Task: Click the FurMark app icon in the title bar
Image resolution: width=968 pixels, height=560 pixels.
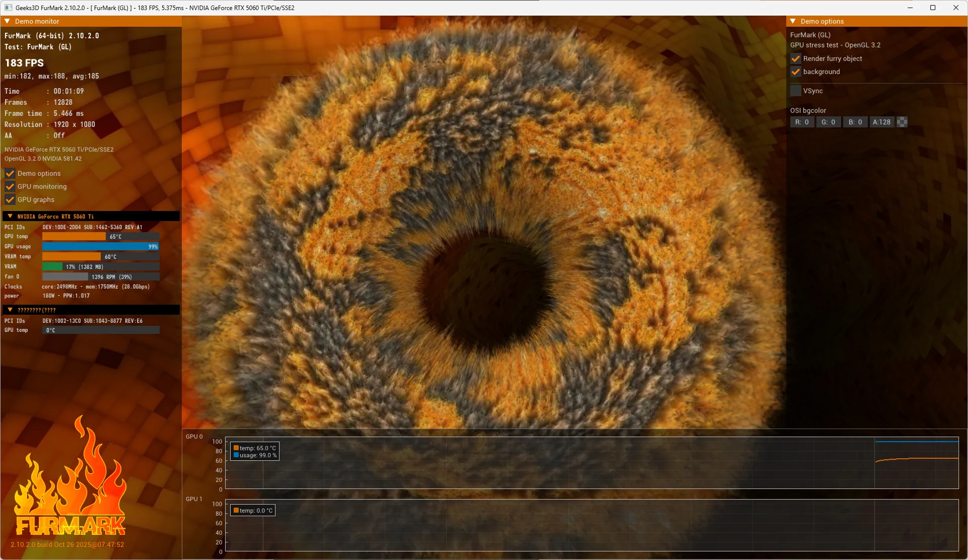Action: coord(8,8)
